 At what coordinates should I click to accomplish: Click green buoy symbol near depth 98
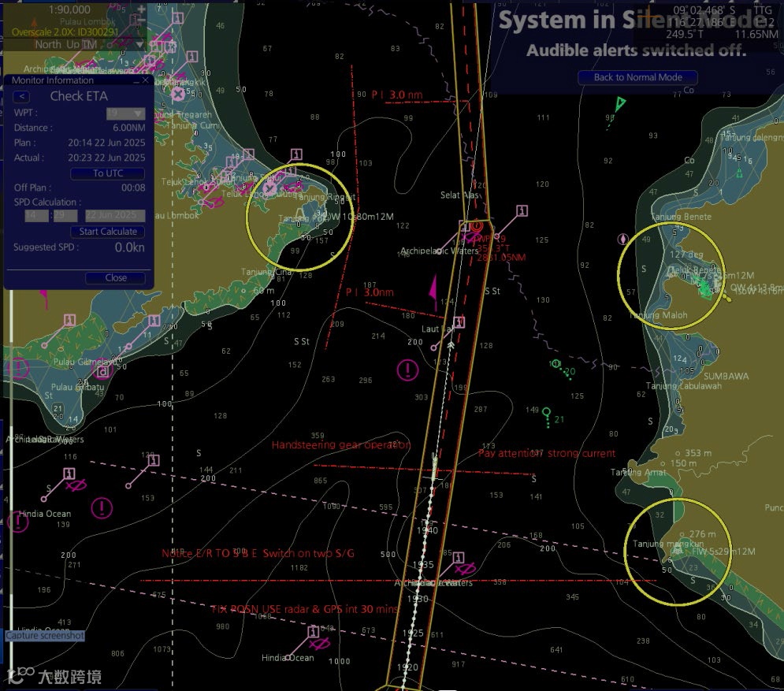point(619,105)
